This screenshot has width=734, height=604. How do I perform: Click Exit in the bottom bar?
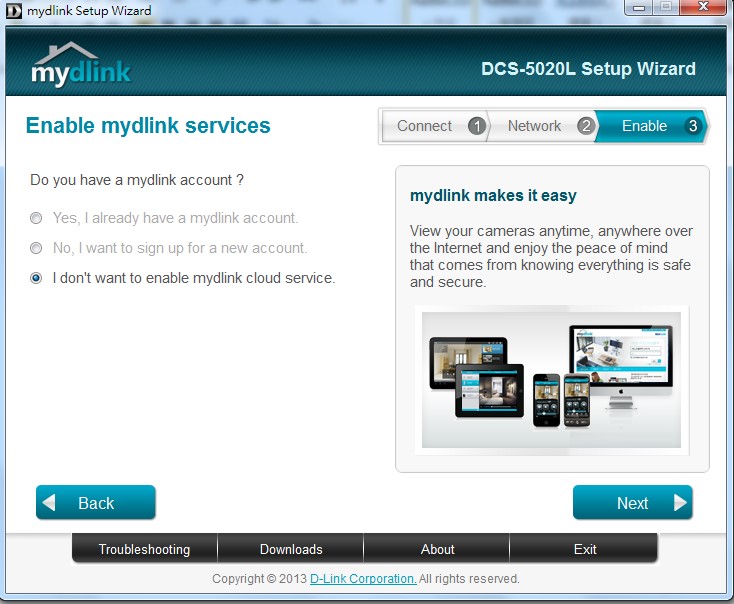584,549
